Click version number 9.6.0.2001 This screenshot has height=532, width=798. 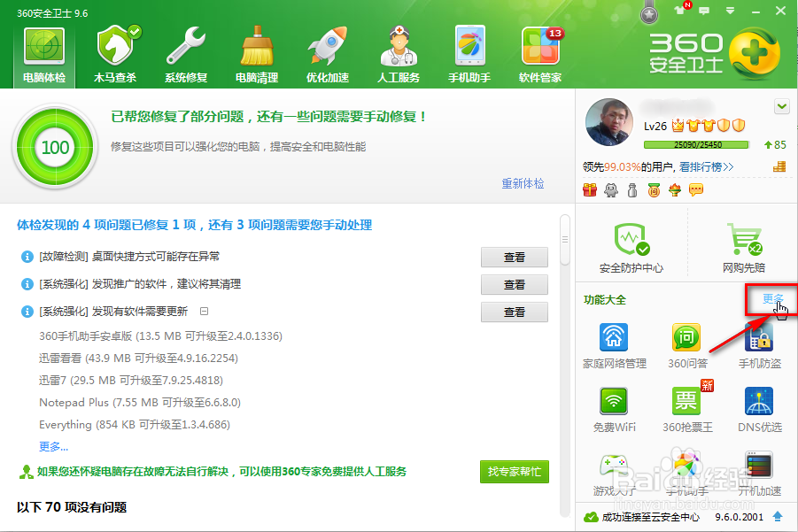[739, 517]
